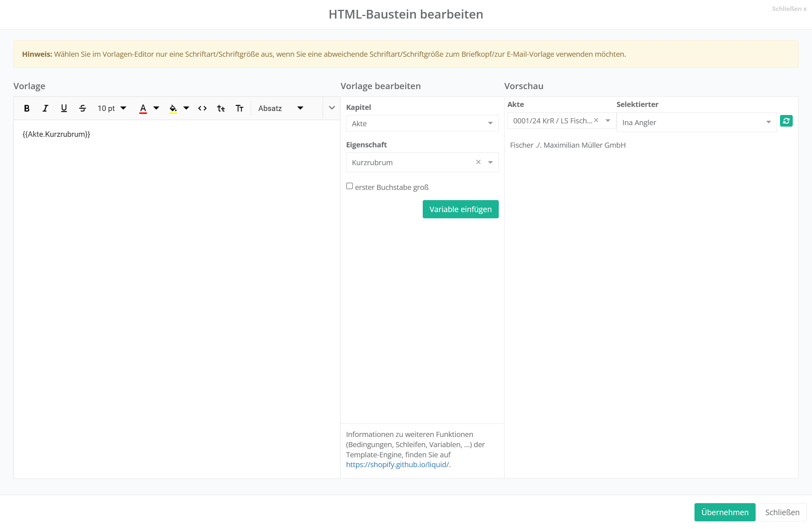Expand more toolbar options chevron

click(332, 108)
